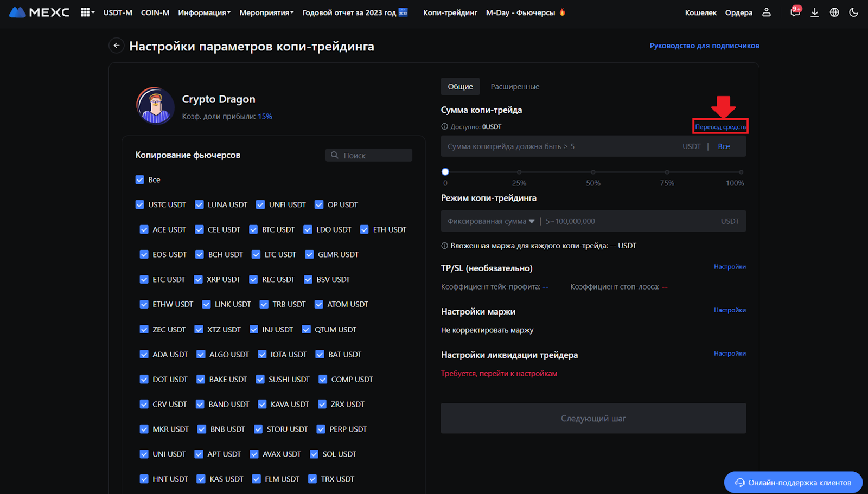Click the 'Перевод средств' link
Image resolution: width=868 pixels, height=494 pixels.
coord(720,127)
